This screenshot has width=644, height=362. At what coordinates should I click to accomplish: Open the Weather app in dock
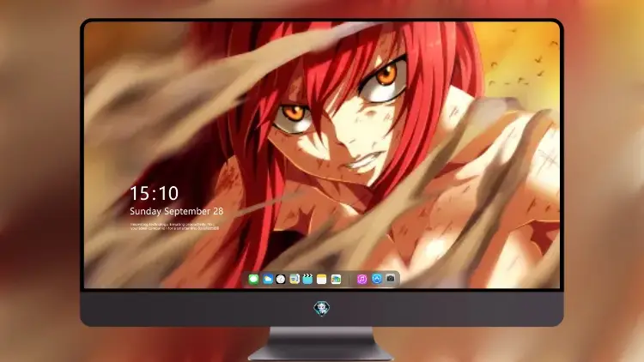(x=268, y=280)
